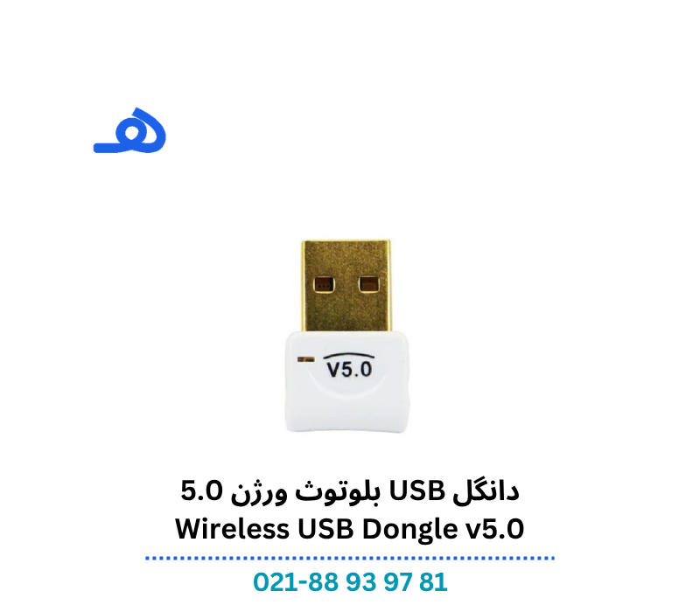Click the word Wireless in the title

coord(232,529)
